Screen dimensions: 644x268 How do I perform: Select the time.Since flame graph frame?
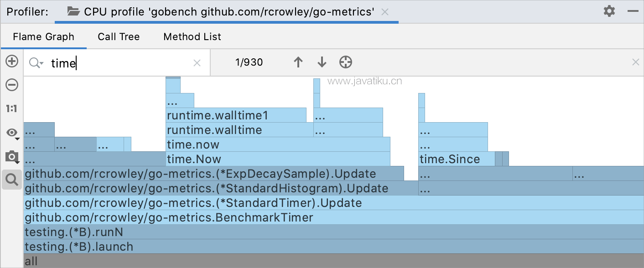457,159
